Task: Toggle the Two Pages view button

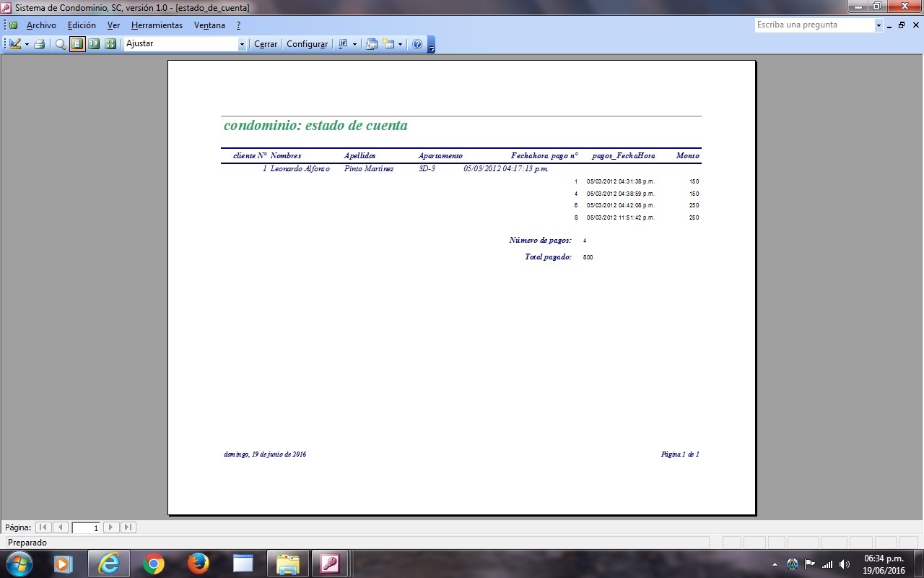Action: click(x=94, y=44)
